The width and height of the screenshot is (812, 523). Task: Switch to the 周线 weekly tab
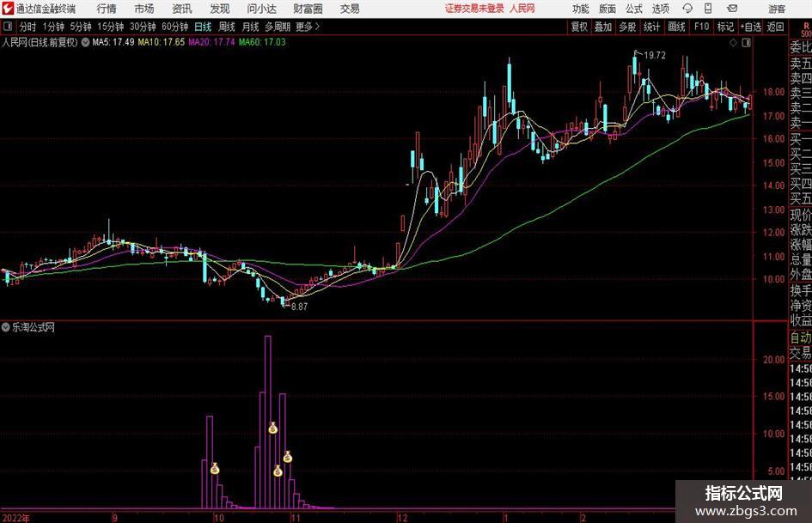click(x=227, y=27)
